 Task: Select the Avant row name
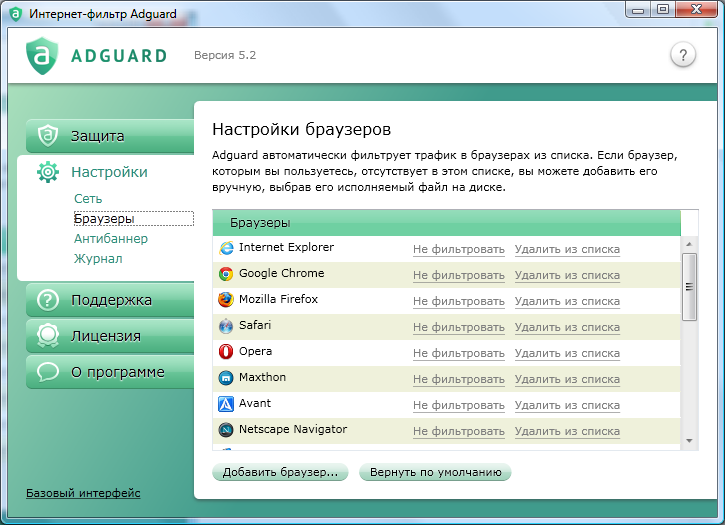point(255,403)
